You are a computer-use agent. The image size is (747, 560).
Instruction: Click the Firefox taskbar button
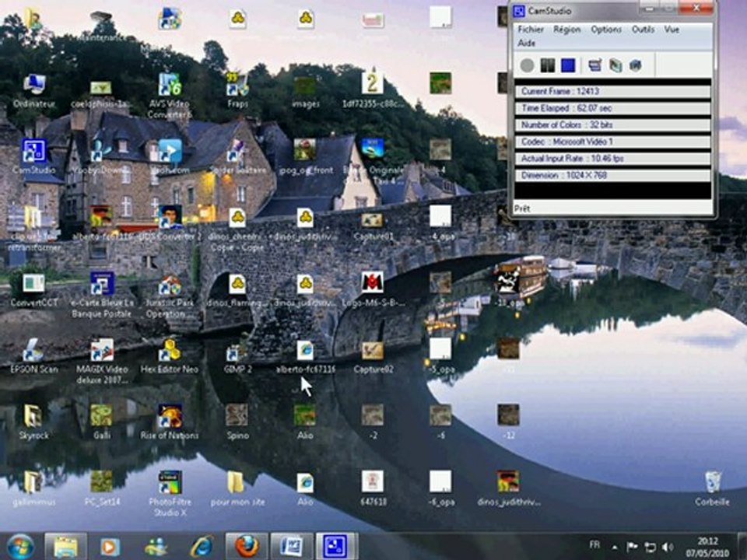tap(247, 546)
